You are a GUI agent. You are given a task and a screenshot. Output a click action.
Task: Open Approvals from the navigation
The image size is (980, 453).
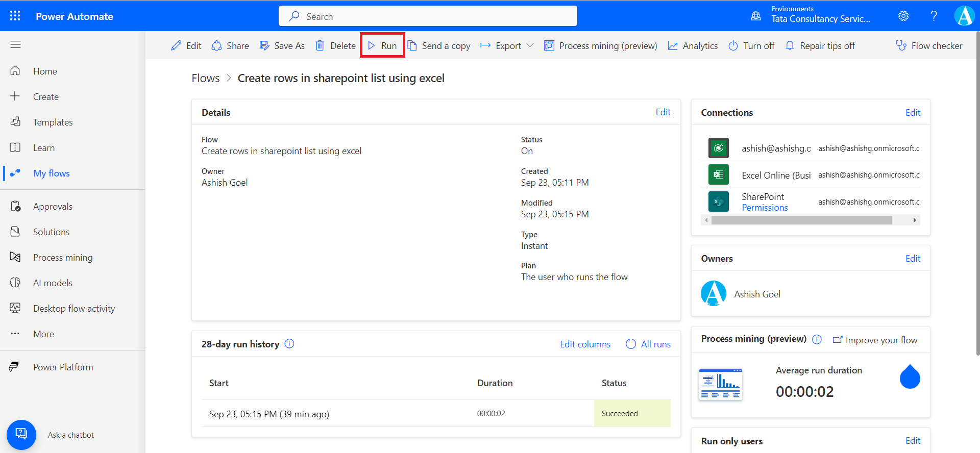pos(53,207)
